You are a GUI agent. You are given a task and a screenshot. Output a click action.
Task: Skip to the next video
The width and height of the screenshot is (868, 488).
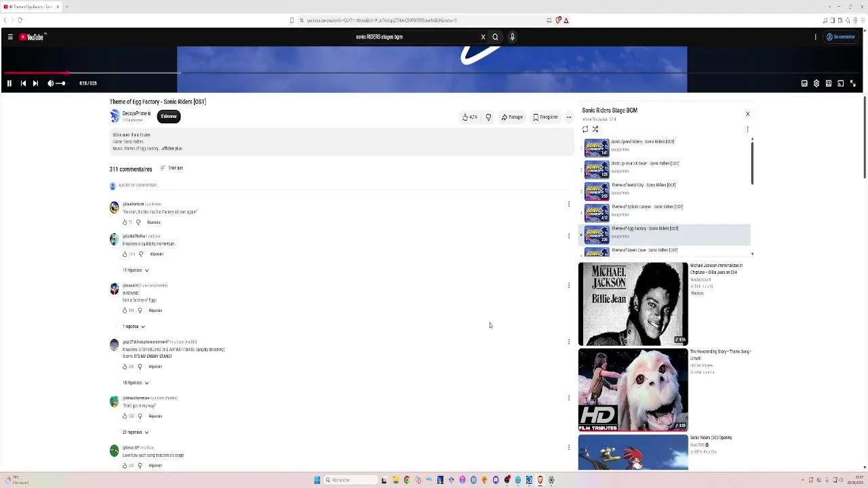[35, 83]
